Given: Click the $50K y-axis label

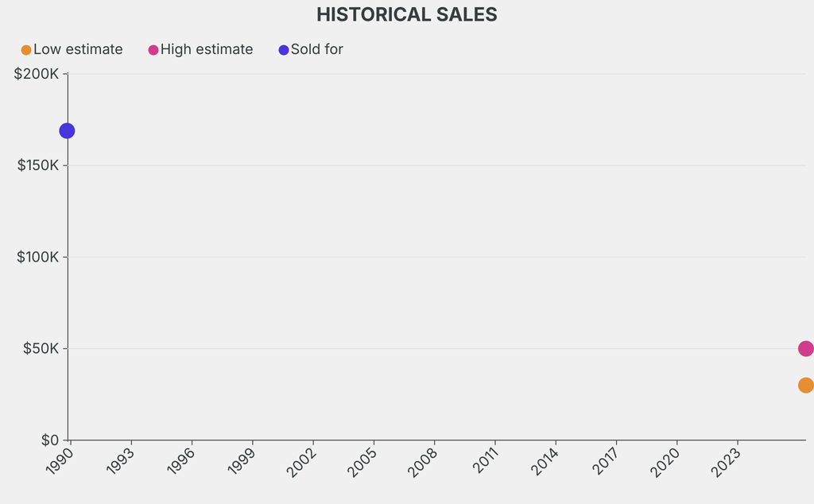Looking at the screenshot, I should click(41, 348).
